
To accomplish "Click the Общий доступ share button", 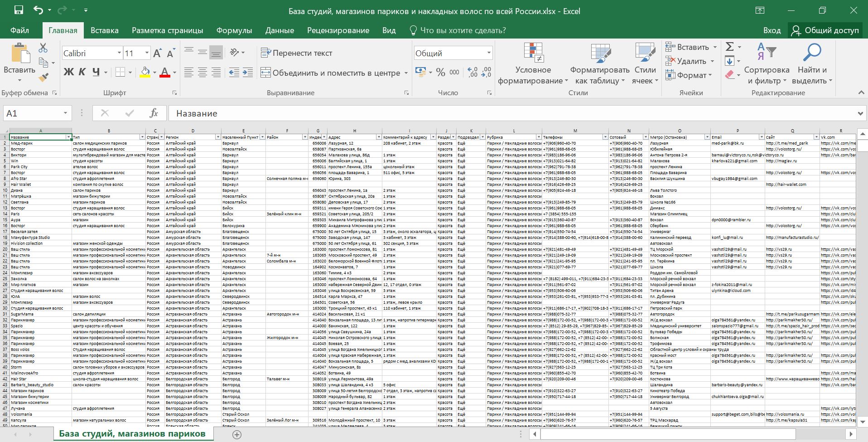I will click(825, 30).
